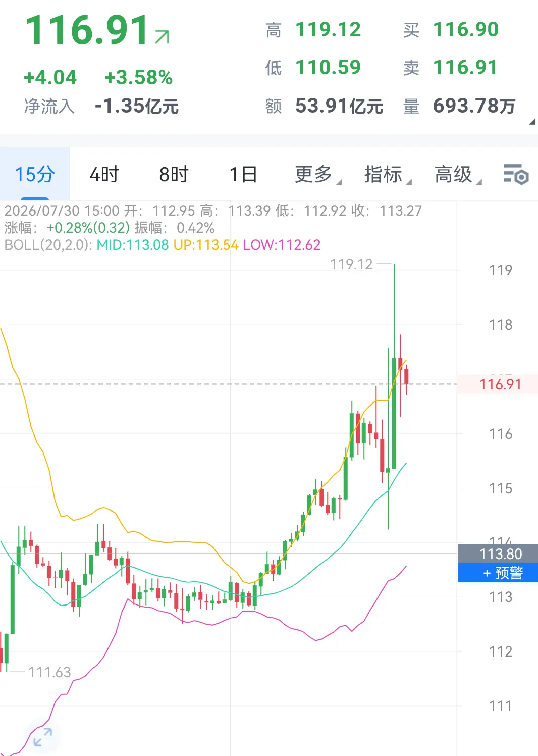
Task: Open chart settings list icon
Action: click(516, 174)
